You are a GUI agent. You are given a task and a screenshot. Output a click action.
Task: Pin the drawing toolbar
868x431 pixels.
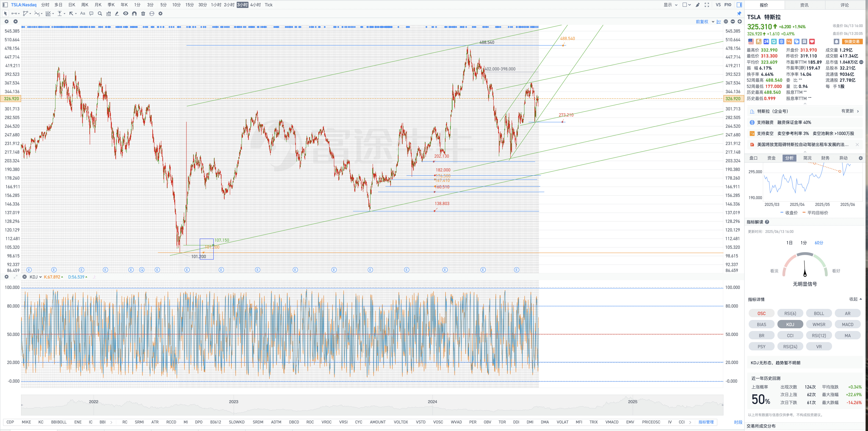pos(739,13)
